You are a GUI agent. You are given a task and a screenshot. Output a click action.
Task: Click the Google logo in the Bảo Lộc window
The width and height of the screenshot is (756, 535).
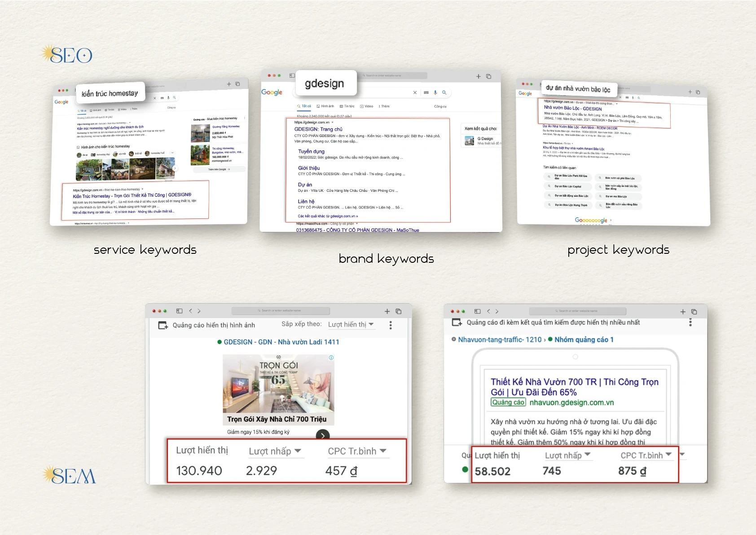pyautogui.click(x=525, y=93)
